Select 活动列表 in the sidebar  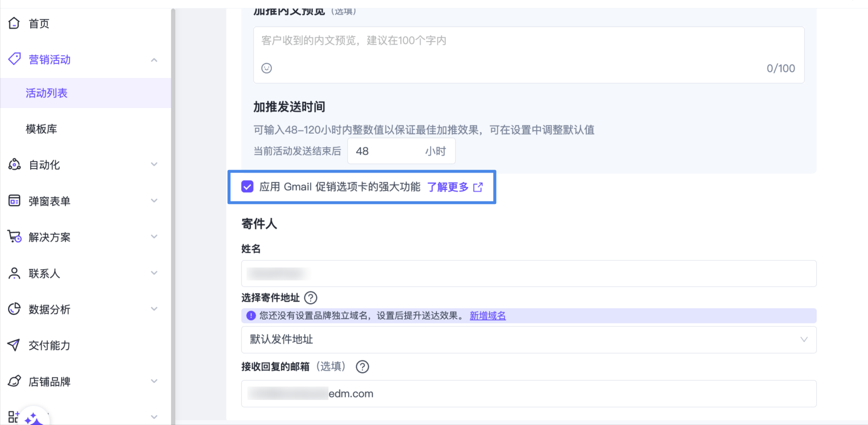[x=46, y=93]
